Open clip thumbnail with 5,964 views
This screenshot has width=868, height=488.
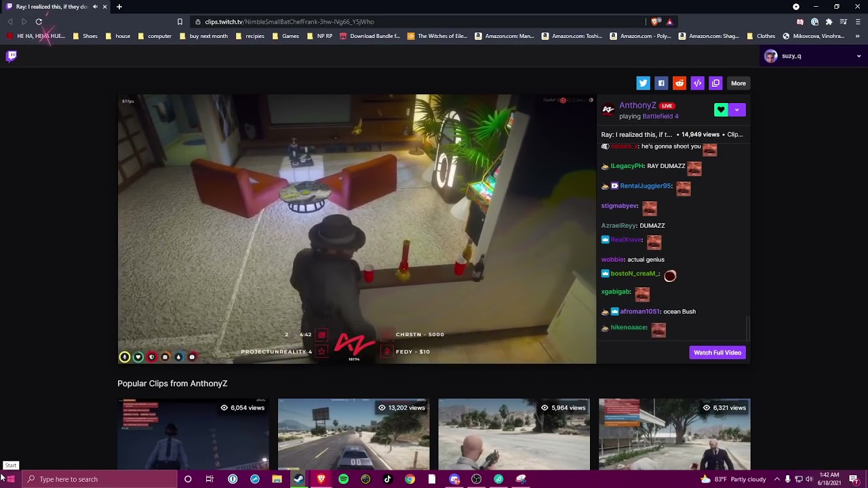pos(514,434)
